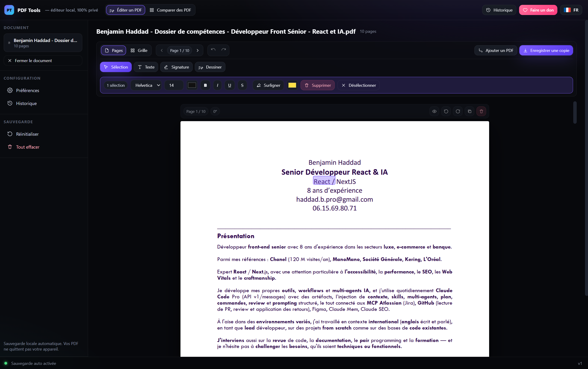
Task: Rotate page clockwise icon
Action: [x=458, y=111]
